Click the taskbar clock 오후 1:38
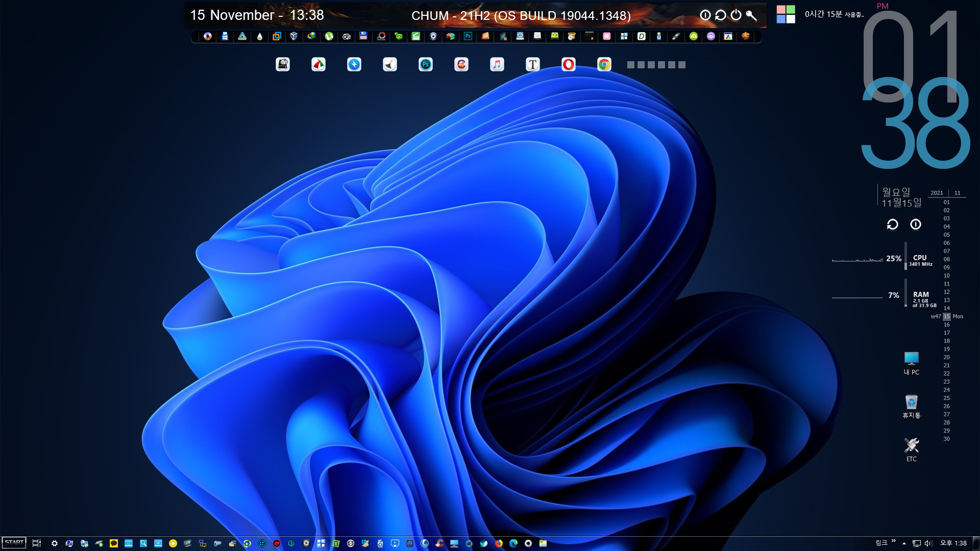Viewport: 980px width, 551px height. click(x=953, y=543)
